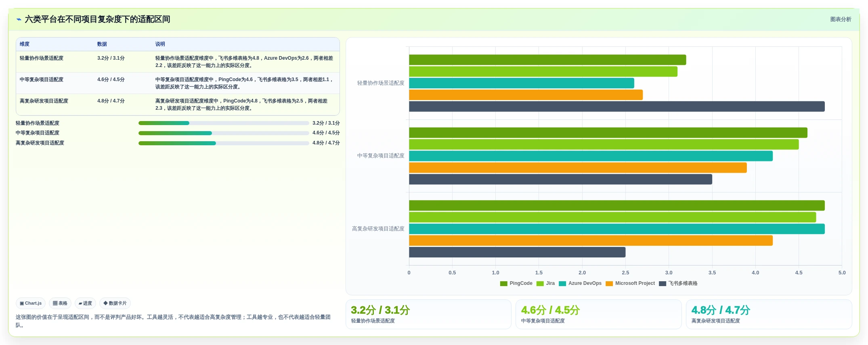The image size is (868, 345).
Task: Click the Microsoft Project bar in 轻量协作场景适配度 group
Action: [x=526, y=95]
